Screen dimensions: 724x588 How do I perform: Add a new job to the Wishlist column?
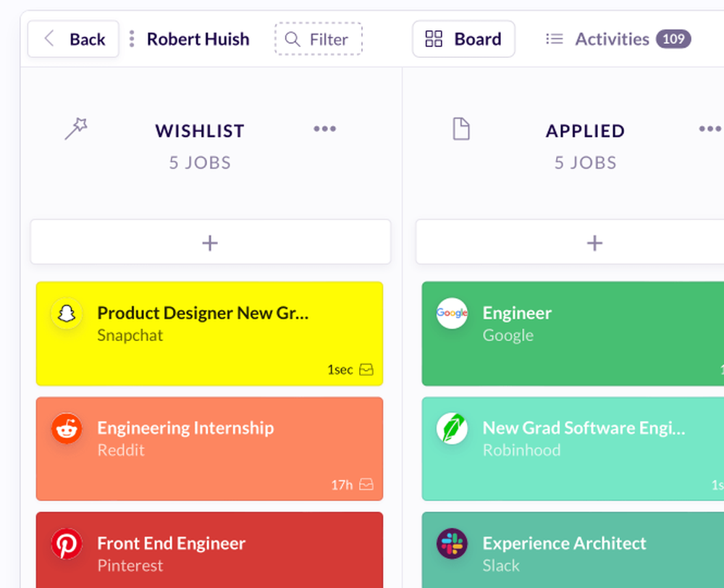[x=210, y=243]
